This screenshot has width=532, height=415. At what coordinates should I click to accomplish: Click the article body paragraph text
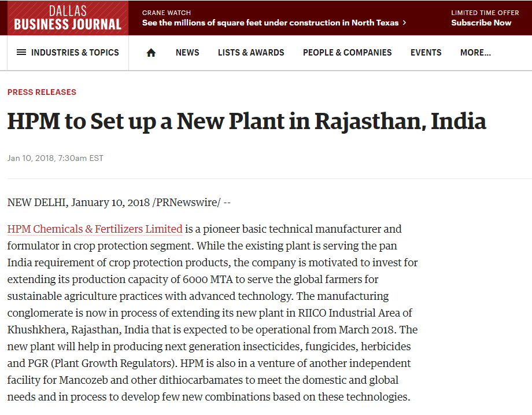click(x=212, y=313)
